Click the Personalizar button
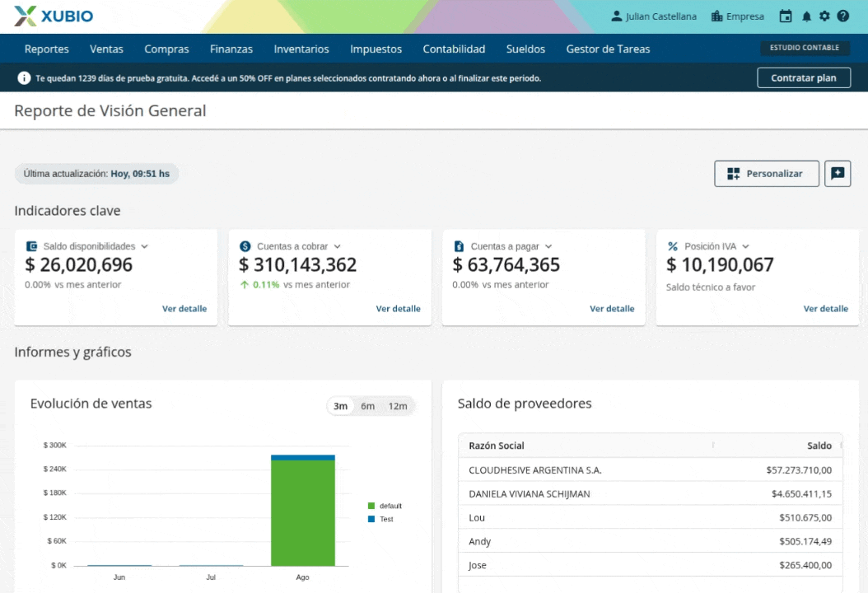This screenshot has height=593, width=868. point(766,173)
